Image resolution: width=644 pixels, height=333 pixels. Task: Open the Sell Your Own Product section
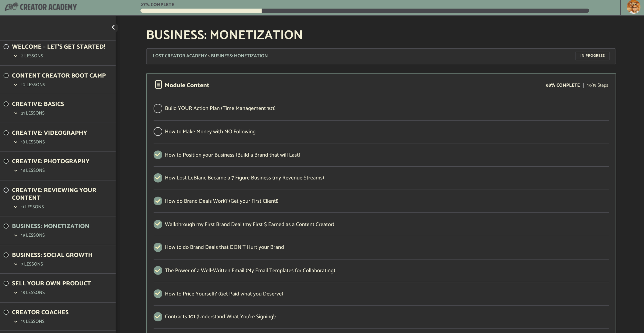pyautogui.click(x=51, y=283)
